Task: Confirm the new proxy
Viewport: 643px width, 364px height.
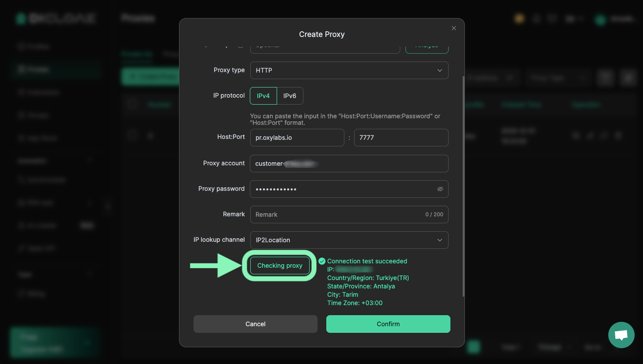Action: pos(388,324)
